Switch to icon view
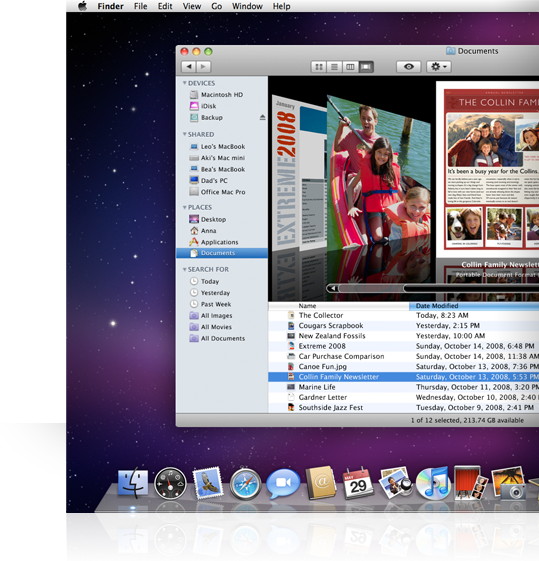The image size is (539, 561). point(319,67)
